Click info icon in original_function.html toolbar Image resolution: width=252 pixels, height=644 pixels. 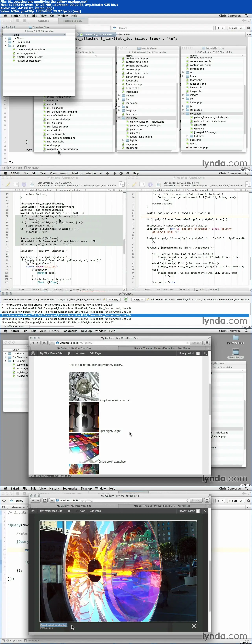(24, 184)
